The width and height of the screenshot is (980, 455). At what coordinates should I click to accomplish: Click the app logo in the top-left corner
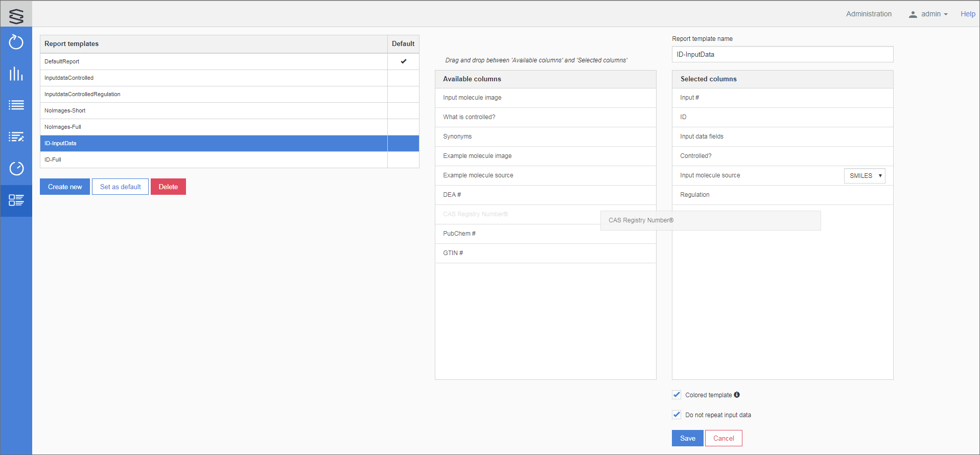click(16, 15)
